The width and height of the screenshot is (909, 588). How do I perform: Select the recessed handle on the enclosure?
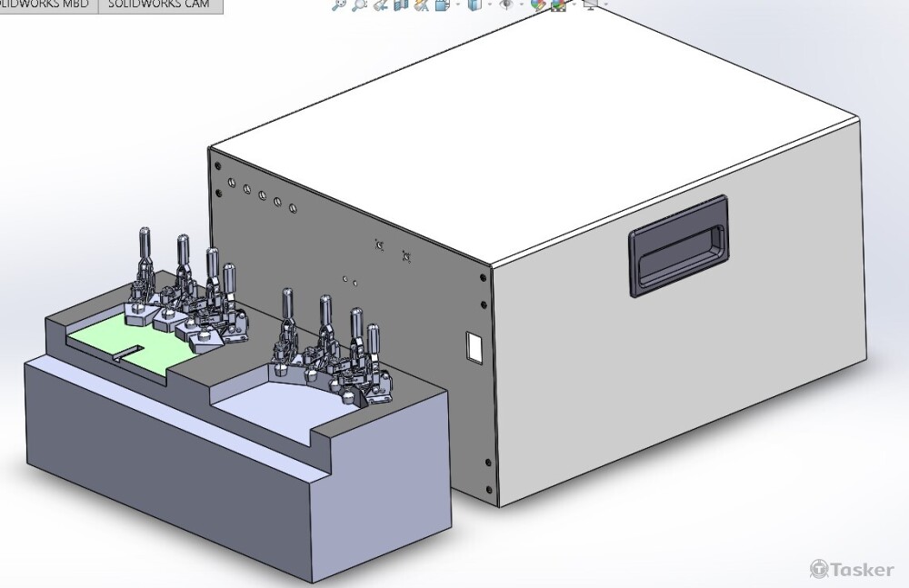coord(677,247)
